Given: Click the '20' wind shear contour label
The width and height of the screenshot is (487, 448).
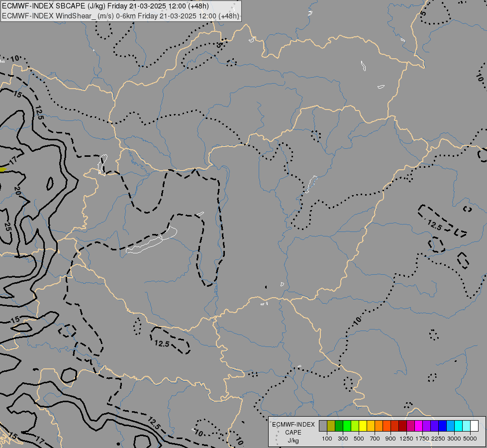Looking at the screenshot, I should pyautogui.click(x=17, y=191).
